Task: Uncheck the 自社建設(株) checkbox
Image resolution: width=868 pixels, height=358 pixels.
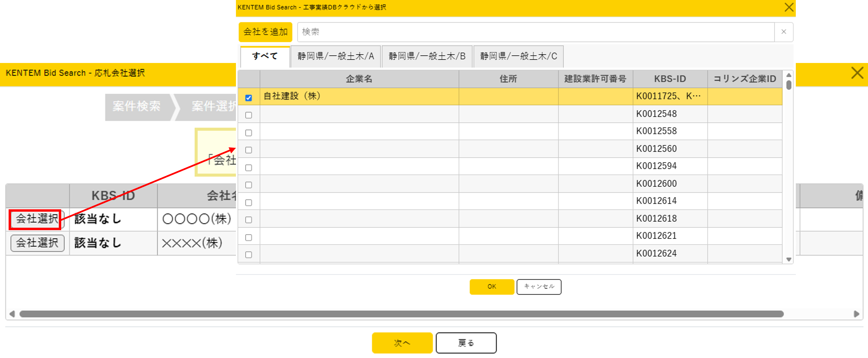Action: point(248,98)
